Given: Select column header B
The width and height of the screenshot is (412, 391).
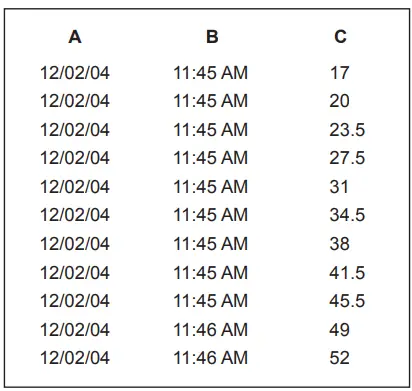Looking at the screenshot, I should (x=212, y=37).
